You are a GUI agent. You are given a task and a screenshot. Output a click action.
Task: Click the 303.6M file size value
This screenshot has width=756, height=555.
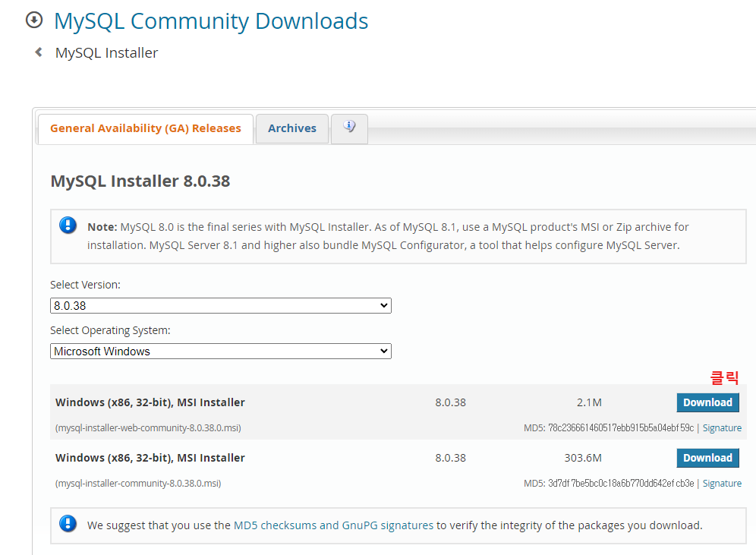coord(583,458)
